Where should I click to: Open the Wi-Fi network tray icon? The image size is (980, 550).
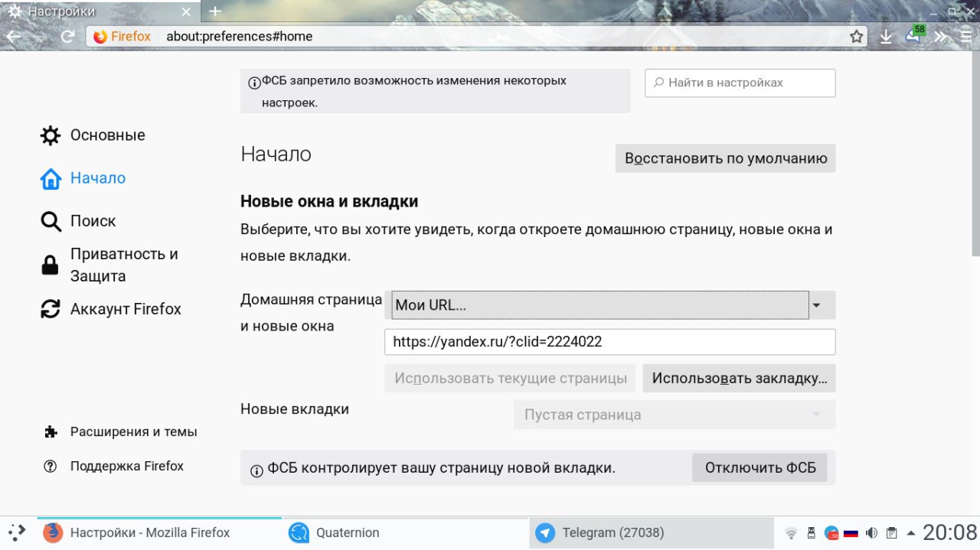click(792, 533)
